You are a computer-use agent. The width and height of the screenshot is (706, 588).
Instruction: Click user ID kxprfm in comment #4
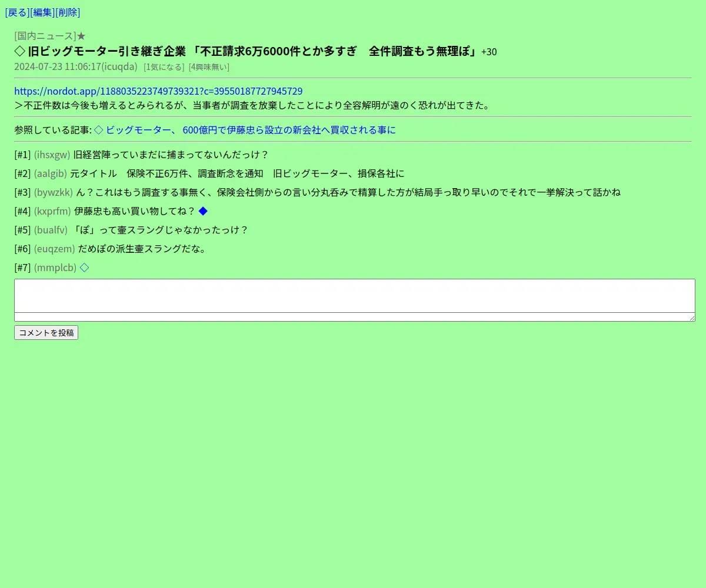pos(52,211)
